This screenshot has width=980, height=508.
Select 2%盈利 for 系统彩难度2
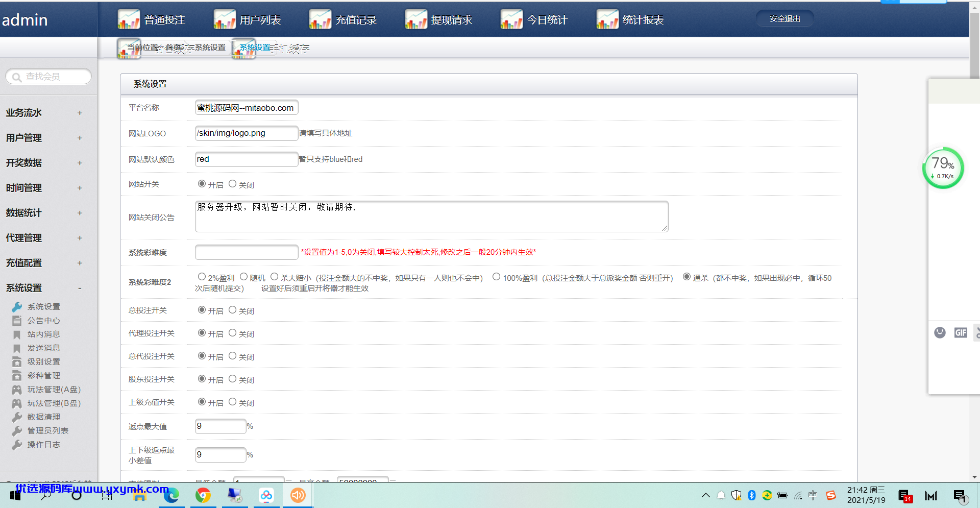(x=202, y=277)
